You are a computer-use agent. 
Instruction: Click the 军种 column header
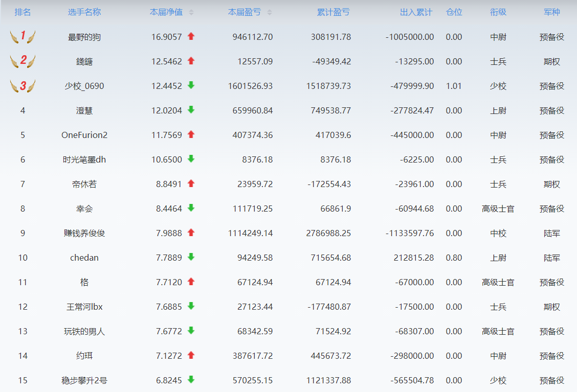tap(552, 12)
